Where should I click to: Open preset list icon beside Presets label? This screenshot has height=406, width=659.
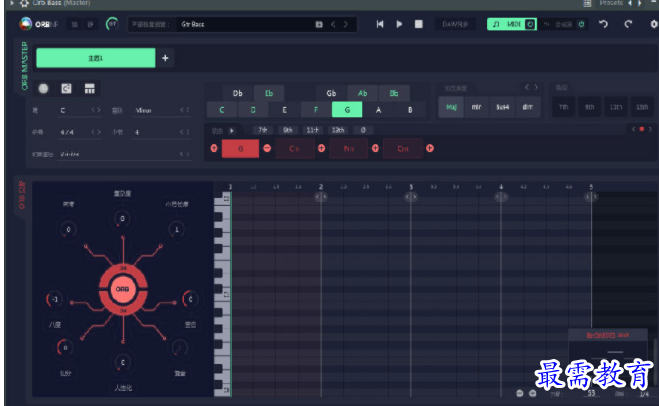pos(588,3)
